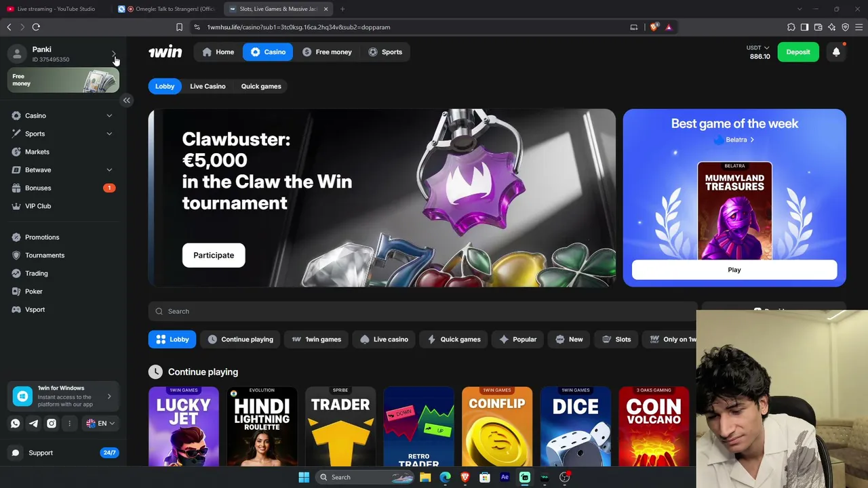Viewport: 868px width, 488px height.
Task: Open Microsoft Edge from the taskbar
Action: tap(445, 477)
